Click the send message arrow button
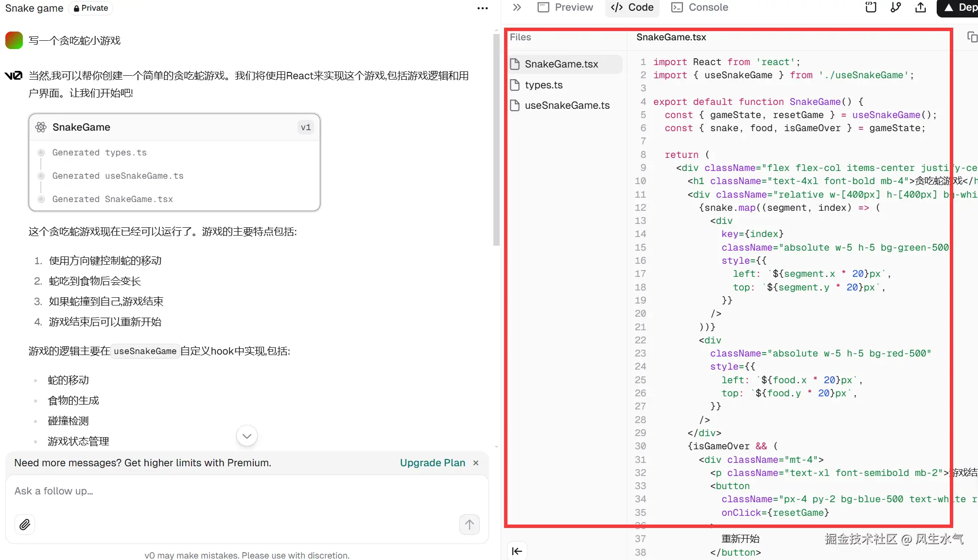 (x=469, y=525)
